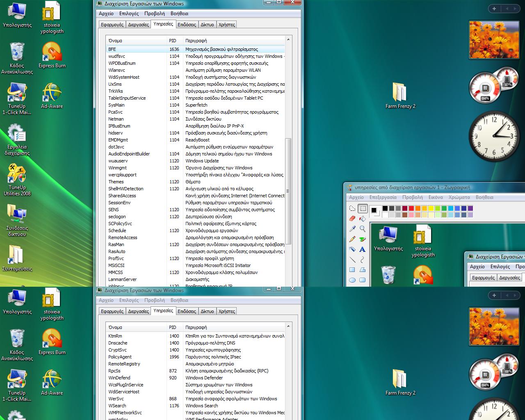Pick the Rounded rectangle tool in Paint

(363, 280)
